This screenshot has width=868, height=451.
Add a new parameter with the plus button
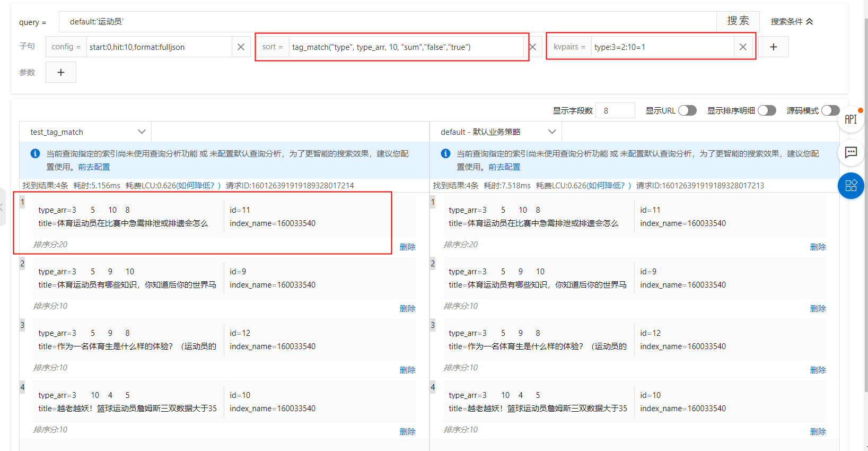[61, 72]
